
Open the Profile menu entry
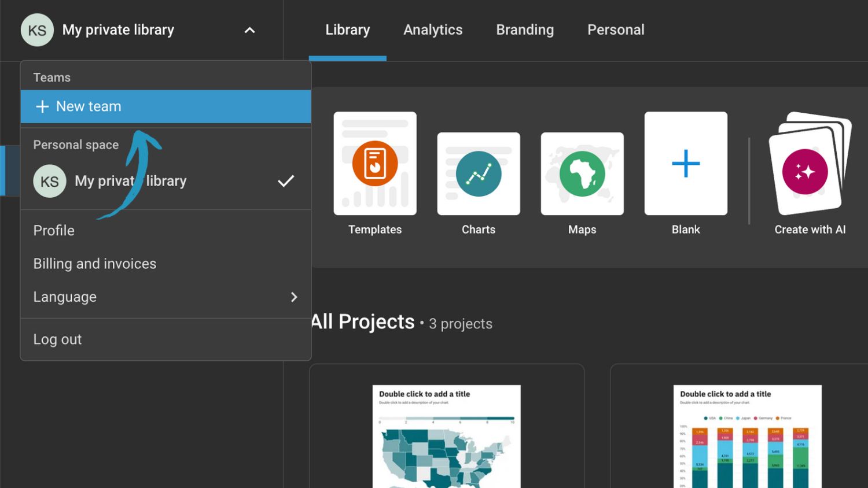54,231
